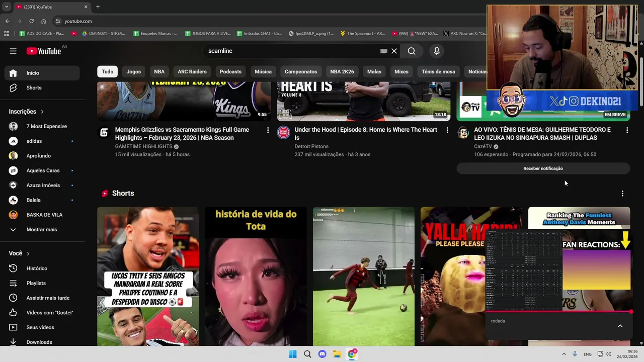Screen dimensions: 644x362
Task: Open options menu for Under the Hood video
Action: [x=447, y=130]
